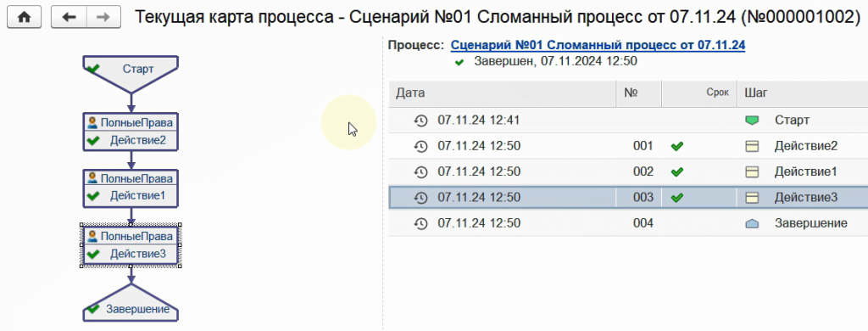Click the history clock icon in row 001
This screenshot has width=868, height=331.
[x=421, y=146]
